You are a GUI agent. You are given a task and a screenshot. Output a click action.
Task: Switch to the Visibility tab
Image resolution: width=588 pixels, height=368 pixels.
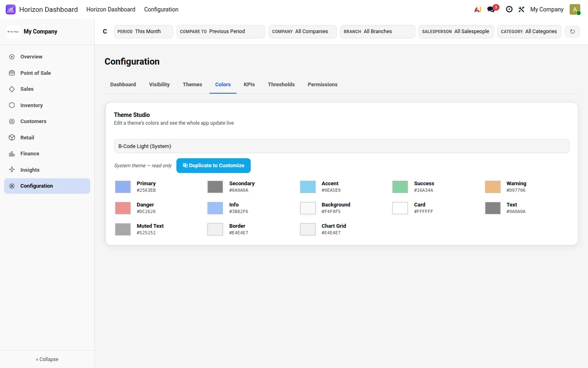pos(159,85)
